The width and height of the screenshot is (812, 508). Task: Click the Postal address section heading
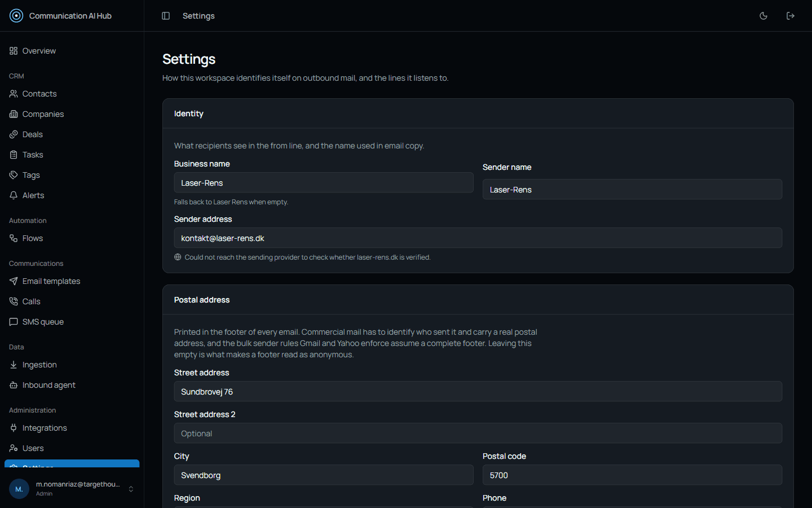(x=202, y=300)
